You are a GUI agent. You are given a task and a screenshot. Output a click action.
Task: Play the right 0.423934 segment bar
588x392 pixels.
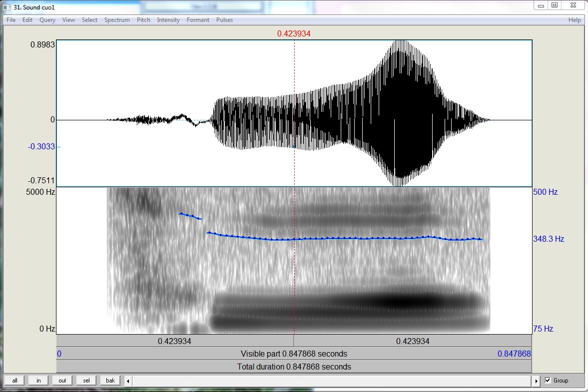[x=413, y=341]
